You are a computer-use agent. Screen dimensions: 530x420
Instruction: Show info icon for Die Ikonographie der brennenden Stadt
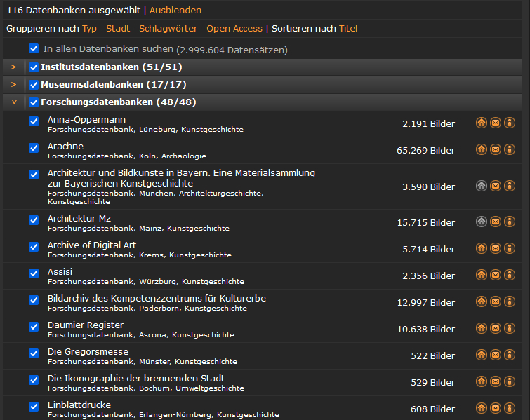[510, 381]
